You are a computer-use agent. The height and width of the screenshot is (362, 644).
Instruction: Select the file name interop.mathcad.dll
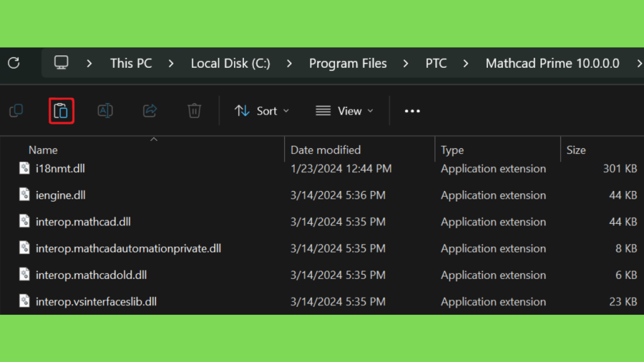click(x=84, y=222)
